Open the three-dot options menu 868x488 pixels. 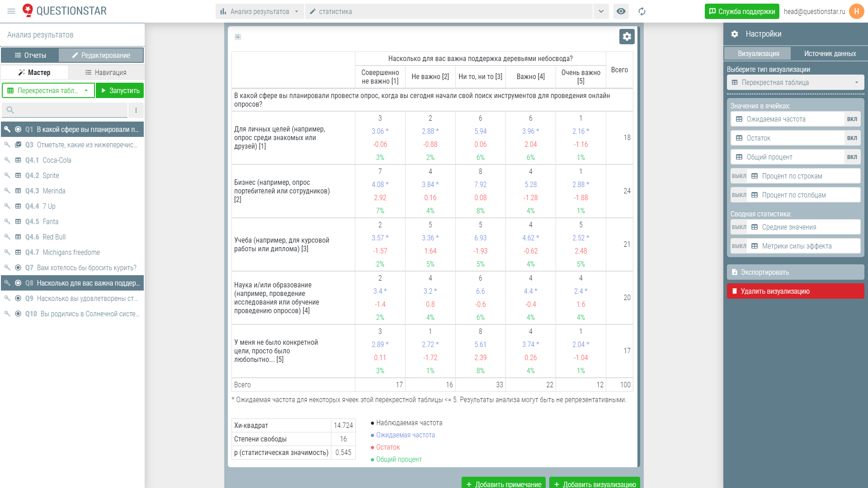tap(136, 110)
